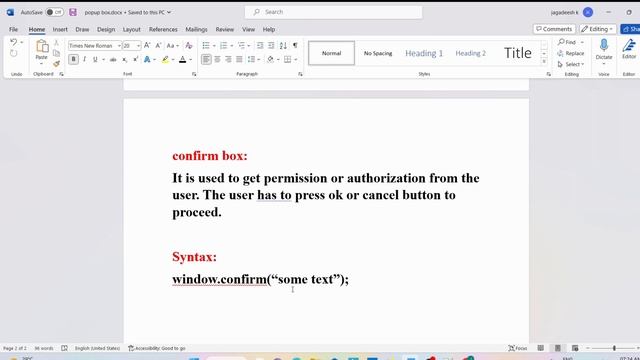Click the Shading paint bucket
640x360 pixels.
pos(270,60)
